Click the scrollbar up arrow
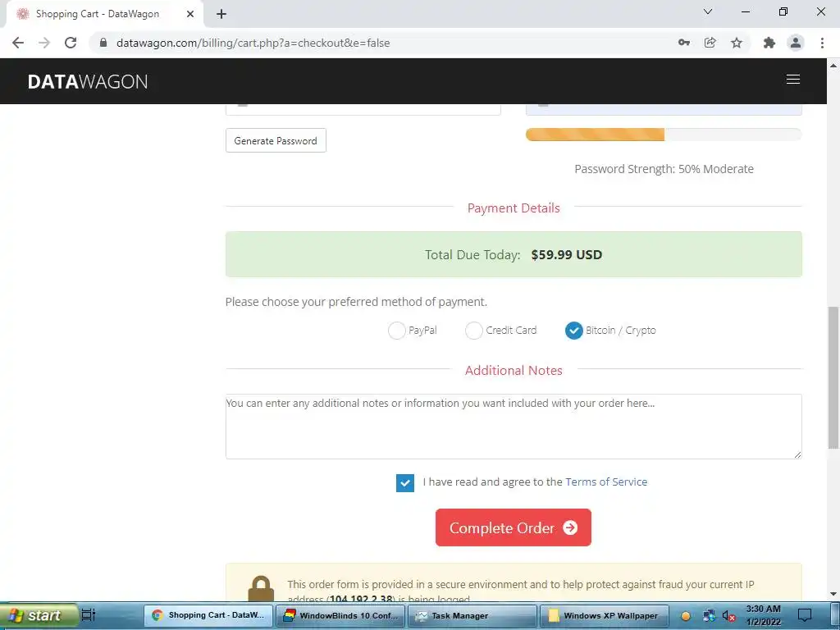Viewport: 840px width, 630px height. click(x=833, y=66)
